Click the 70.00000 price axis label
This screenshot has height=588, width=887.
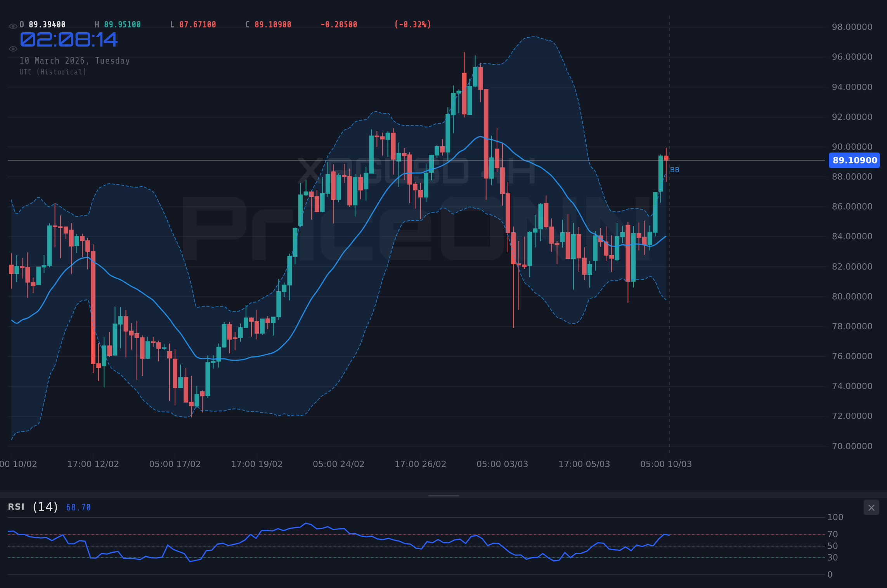852,446
